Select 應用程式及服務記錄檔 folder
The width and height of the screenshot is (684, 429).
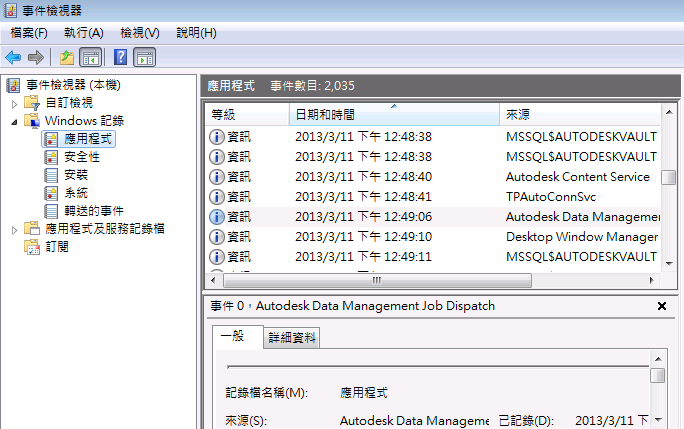105,228
